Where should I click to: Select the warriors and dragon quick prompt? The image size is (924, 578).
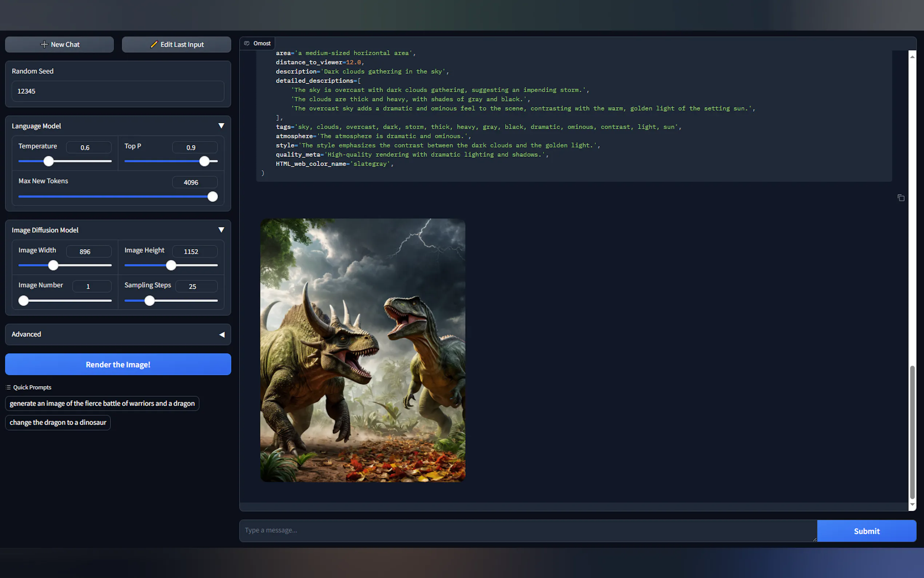pos(102,403)
